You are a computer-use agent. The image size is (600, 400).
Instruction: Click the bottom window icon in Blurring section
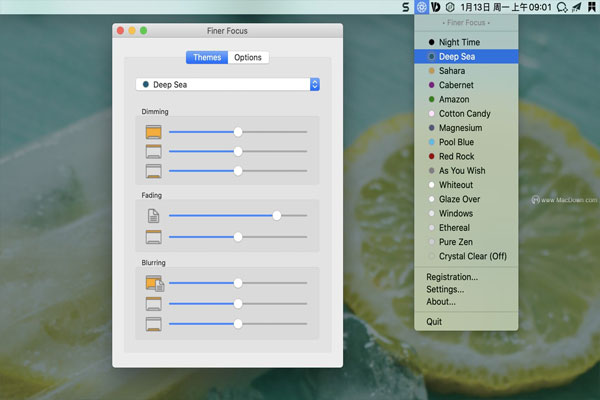click(153, 324)
